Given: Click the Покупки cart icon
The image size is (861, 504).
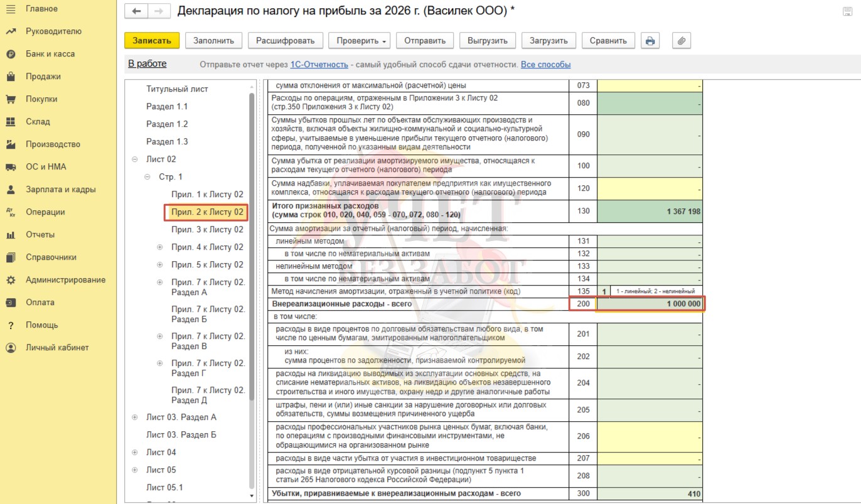Looking at the screenshot, I should pyautogui.click(x=10, y=99).
